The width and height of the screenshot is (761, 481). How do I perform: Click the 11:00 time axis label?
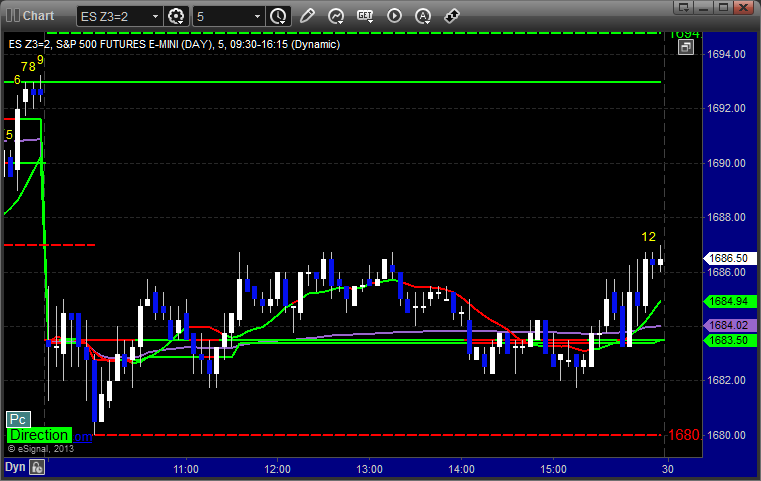(186, 469)
